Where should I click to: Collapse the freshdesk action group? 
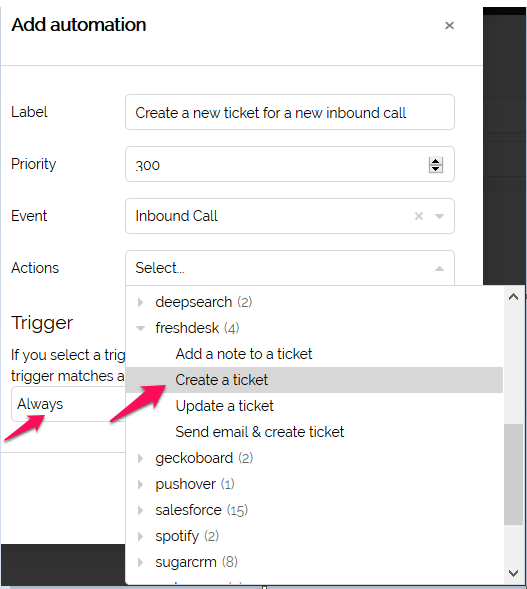coord(140,328)
